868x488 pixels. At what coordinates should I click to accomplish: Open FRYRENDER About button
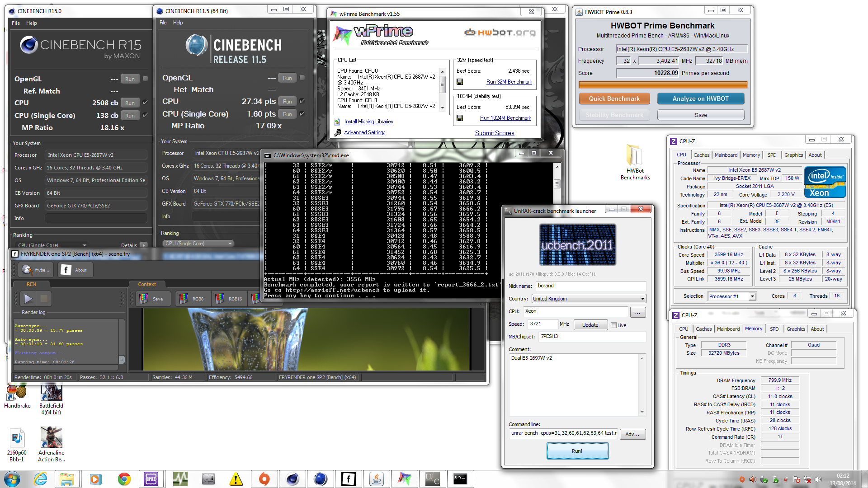[x=75, y=270]
